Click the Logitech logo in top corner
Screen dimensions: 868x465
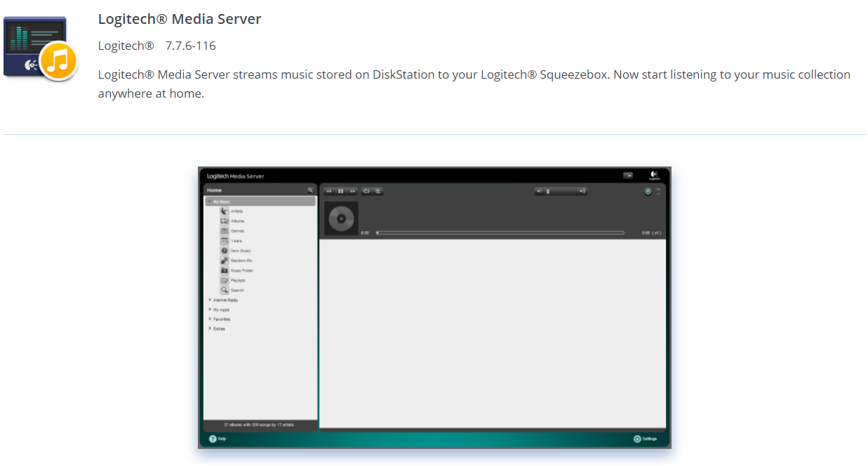654,176
